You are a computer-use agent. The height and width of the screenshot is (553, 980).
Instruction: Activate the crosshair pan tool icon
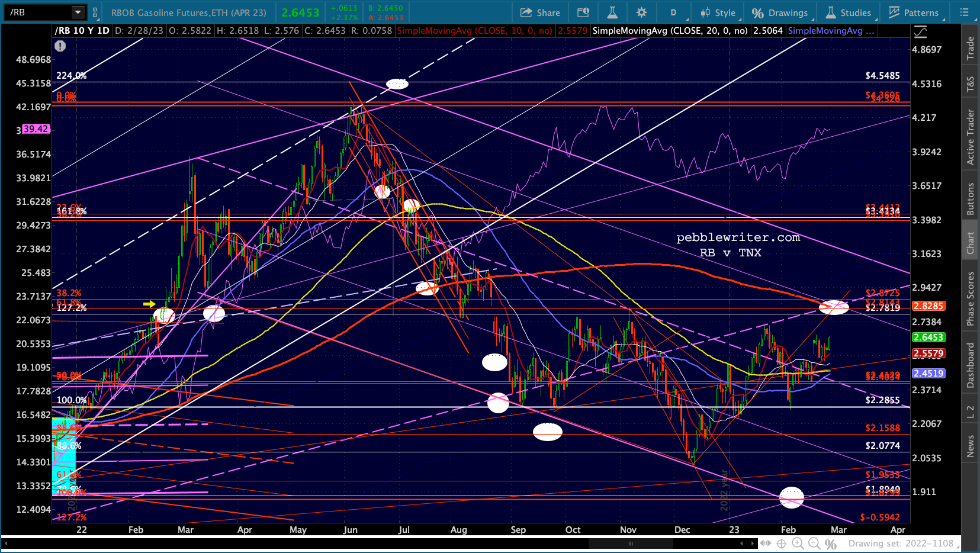[782, 544]
